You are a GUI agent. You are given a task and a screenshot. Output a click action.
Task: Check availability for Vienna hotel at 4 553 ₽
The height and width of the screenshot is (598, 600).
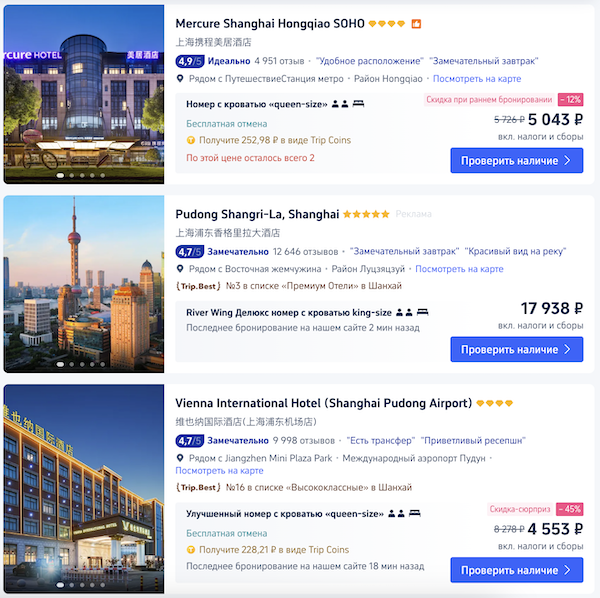pyautogui.click(x=517, y=570)
